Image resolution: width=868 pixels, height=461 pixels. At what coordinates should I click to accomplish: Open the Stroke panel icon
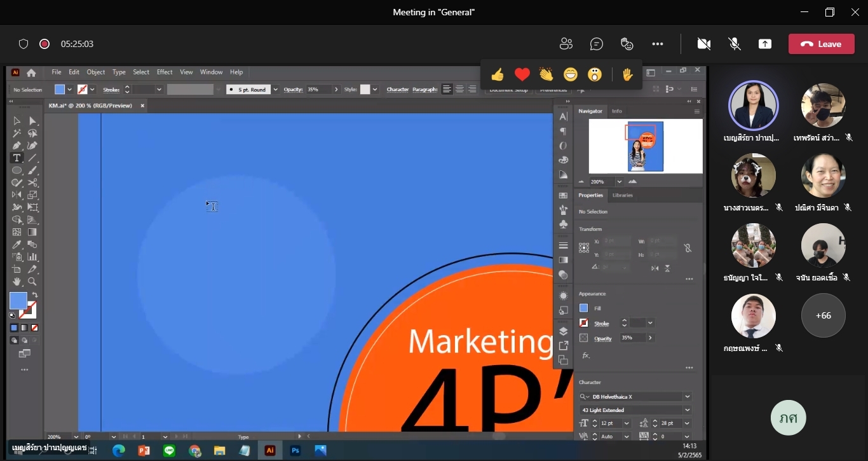563,245
